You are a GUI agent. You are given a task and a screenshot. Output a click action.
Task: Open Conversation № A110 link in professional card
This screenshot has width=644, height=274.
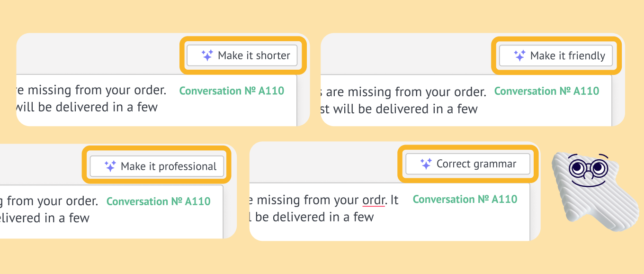tap(159, 201)
